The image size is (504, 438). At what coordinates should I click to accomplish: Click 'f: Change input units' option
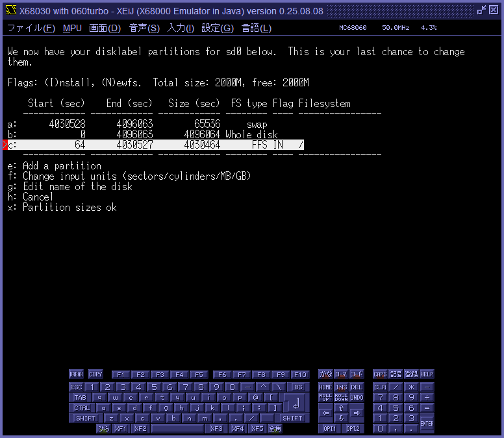point(129,176)
